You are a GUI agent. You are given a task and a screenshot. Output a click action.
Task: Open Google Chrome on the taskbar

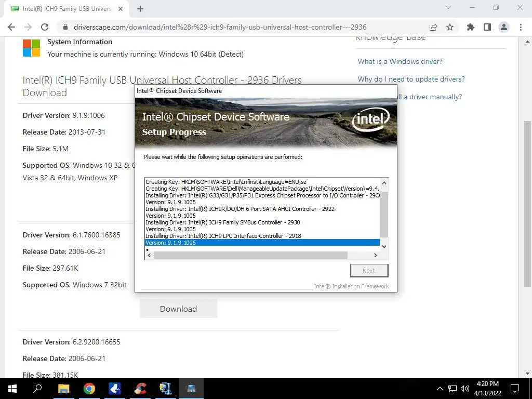(89, 389)
